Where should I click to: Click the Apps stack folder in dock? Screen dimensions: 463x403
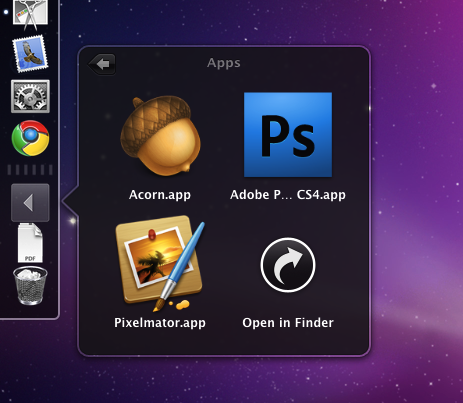pos(30,203)
